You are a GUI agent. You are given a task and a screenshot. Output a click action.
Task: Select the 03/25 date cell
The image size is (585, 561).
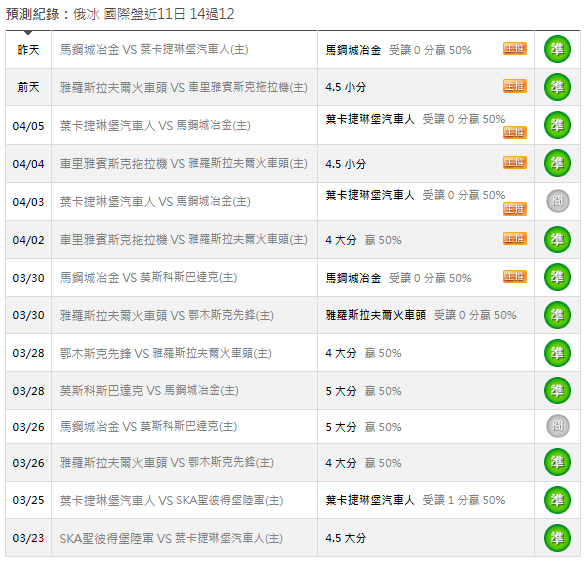pyautogui.click(x=28, y=500)
